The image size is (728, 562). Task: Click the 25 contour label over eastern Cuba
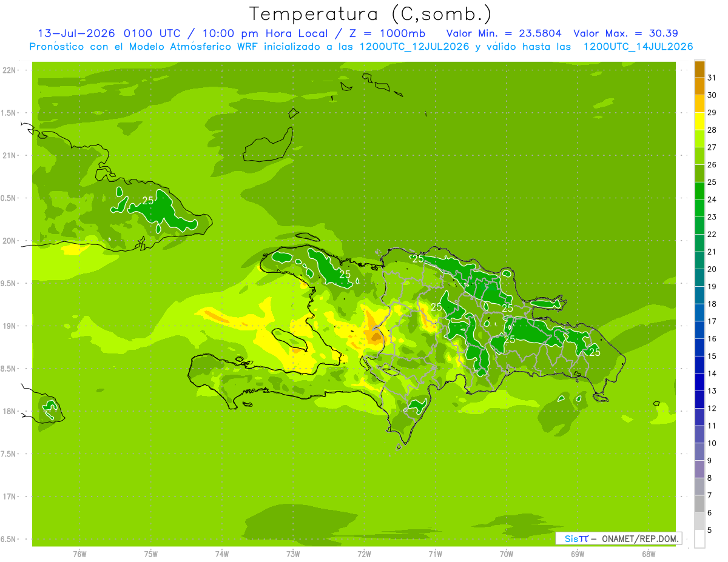coord(148,200)
